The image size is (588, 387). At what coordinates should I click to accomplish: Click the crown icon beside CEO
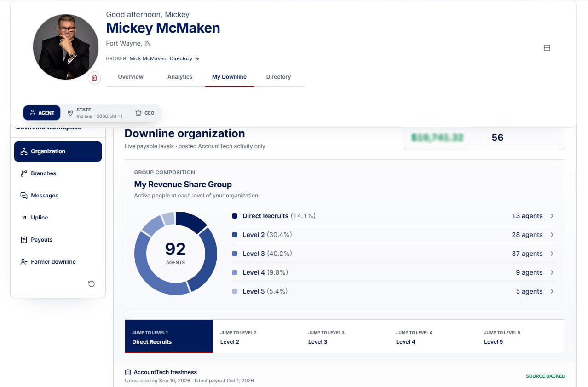tap(138, 113)
